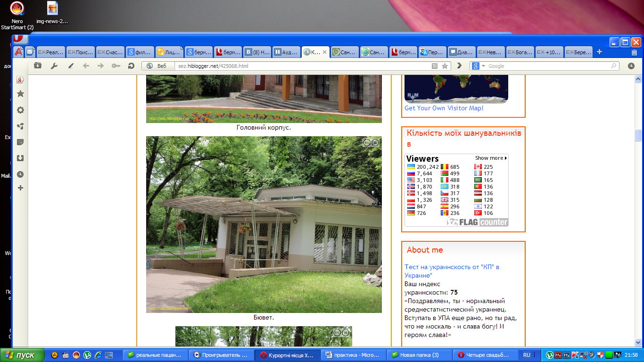Open the notes sidebar panel

click(20, 142)
